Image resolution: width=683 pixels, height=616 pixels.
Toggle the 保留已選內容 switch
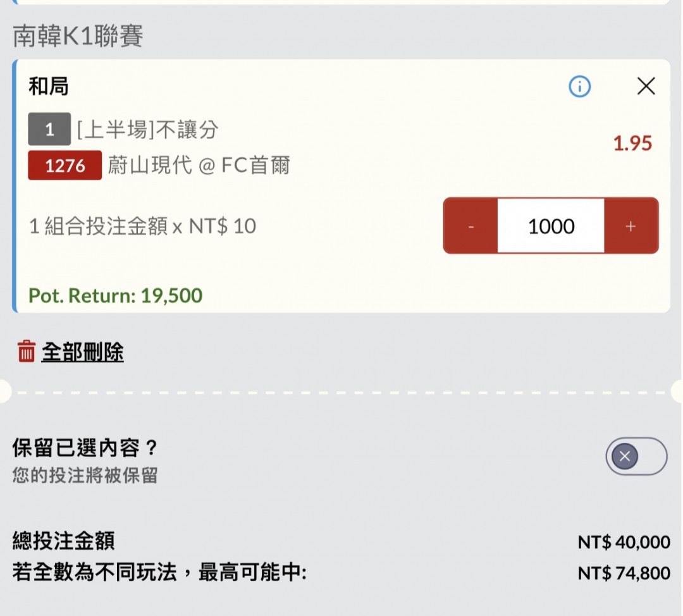click(636, 456)
